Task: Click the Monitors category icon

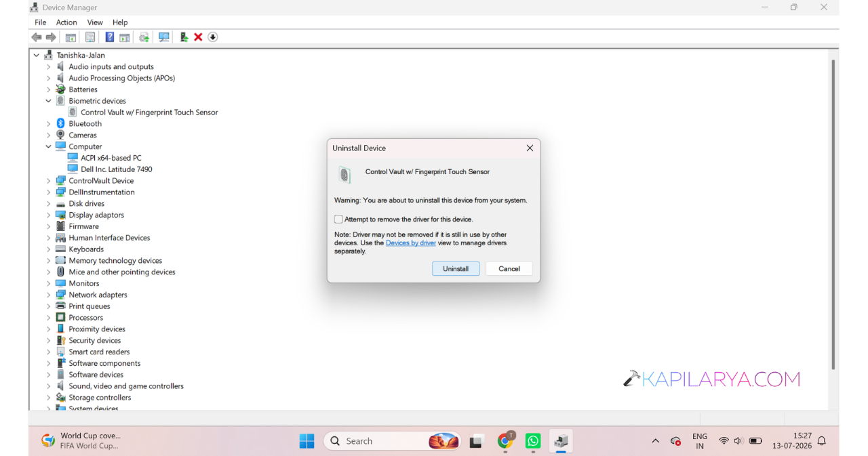Action: coord(60,283)
